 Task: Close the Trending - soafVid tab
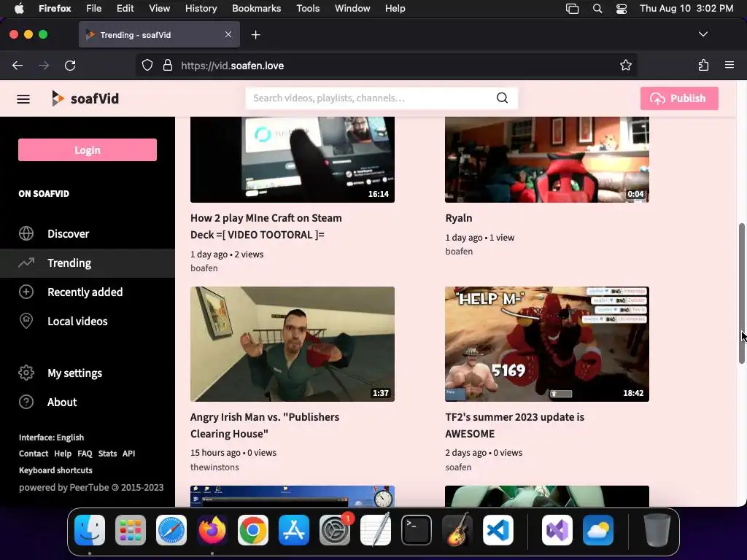pos(228,34)
